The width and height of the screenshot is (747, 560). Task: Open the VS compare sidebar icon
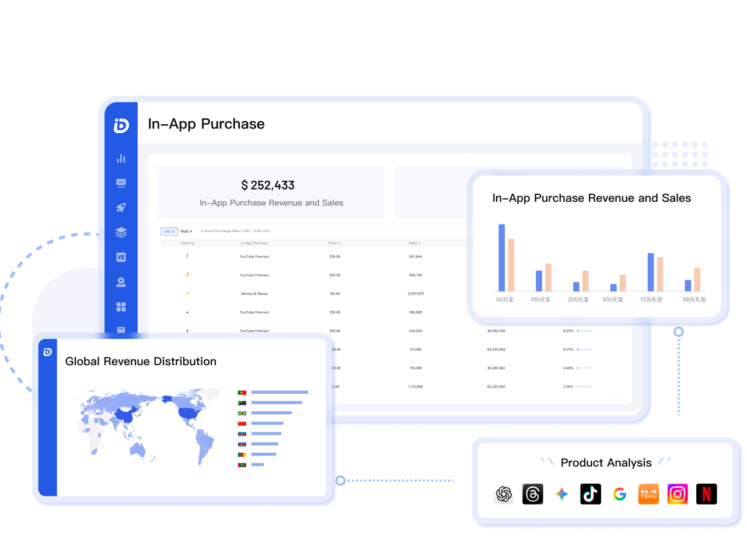coord(121,257)
